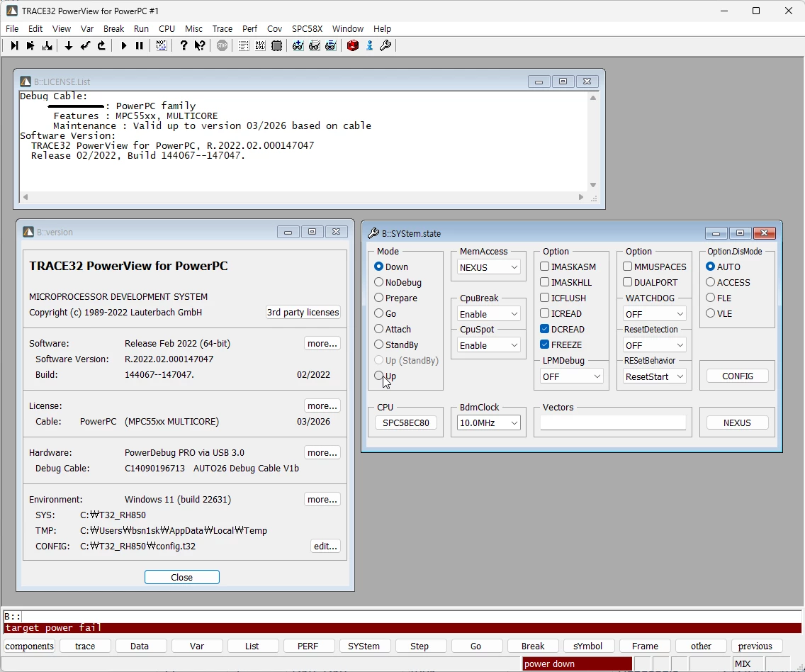Screen dimensions: 805x672
Task: Open the register chip toolbar icon
Action: pyautogui.click(x=276, y=45)
